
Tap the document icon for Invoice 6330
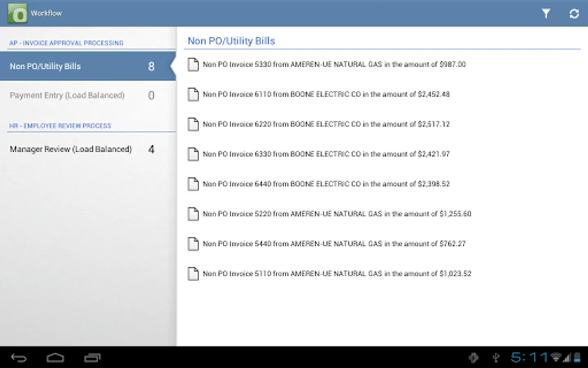(193, 154)
